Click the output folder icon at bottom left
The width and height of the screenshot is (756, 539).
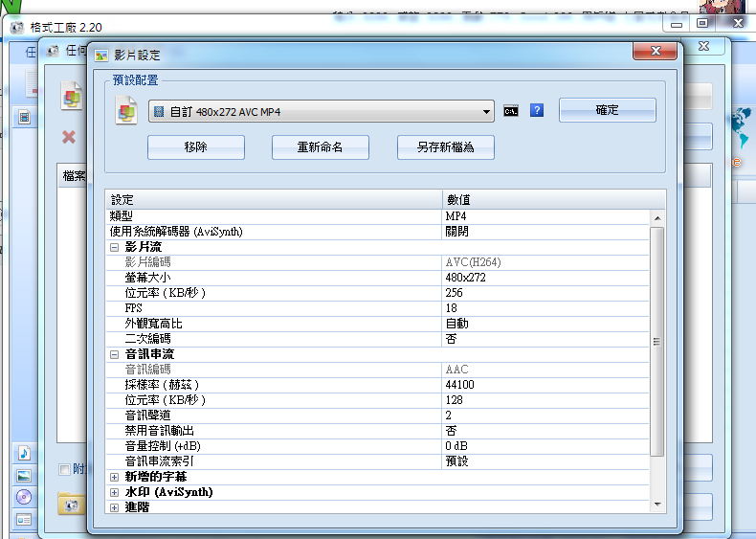pos(69,503)
